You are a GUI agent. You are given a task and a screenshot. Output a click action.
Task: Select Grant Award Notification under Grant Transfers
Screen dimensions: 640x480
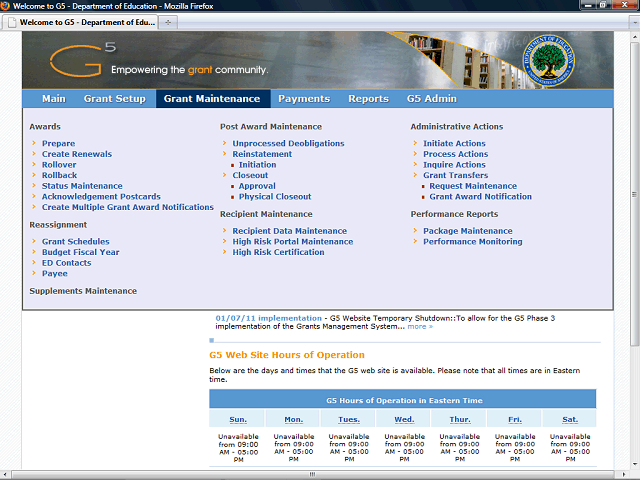[x=480, y=197]
